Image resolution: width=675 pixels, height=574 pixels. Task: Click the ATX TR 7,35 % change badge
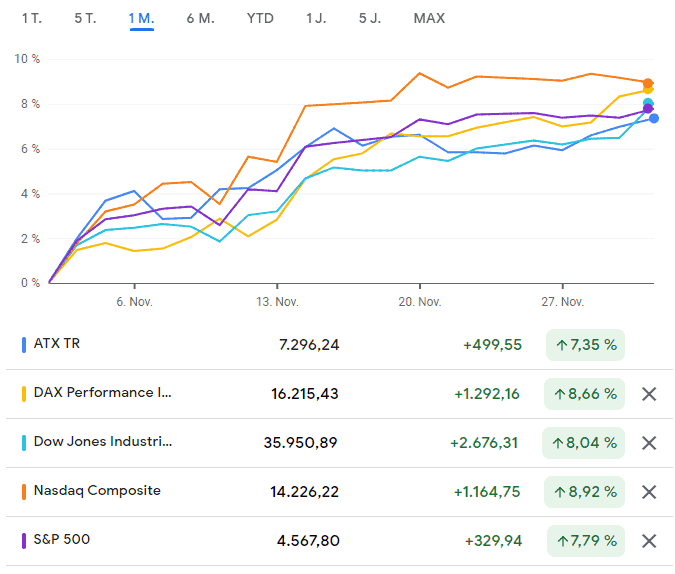coord(585,344)
